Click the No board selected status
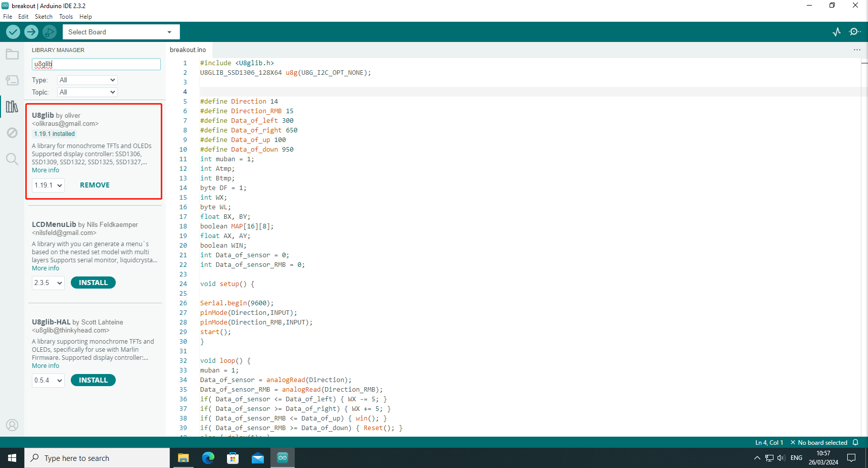This screenshot has width=868, height=468. (x=819, y=442)
